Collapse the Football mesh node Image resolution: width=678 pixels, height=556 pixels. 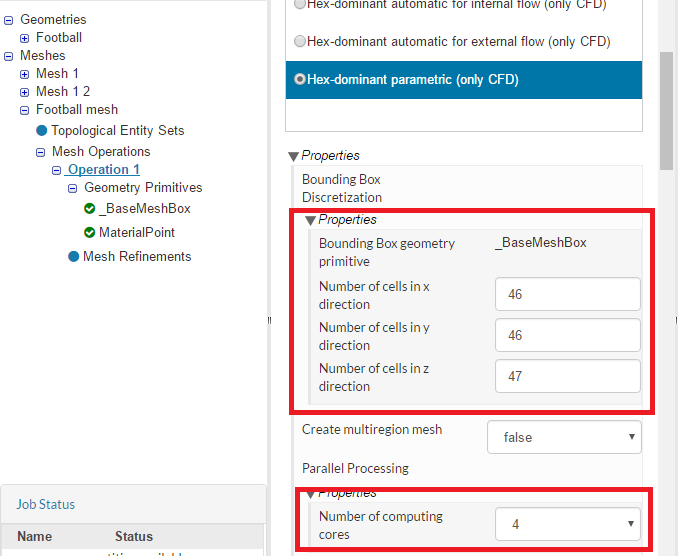pyautogui.click(x=25, y=110)
